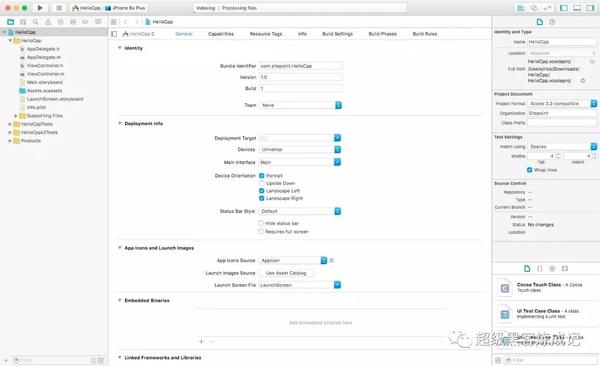This screenshot has width=600, height=366.
Task: Select the Project navigator folder icon
Action: (11, 22)
